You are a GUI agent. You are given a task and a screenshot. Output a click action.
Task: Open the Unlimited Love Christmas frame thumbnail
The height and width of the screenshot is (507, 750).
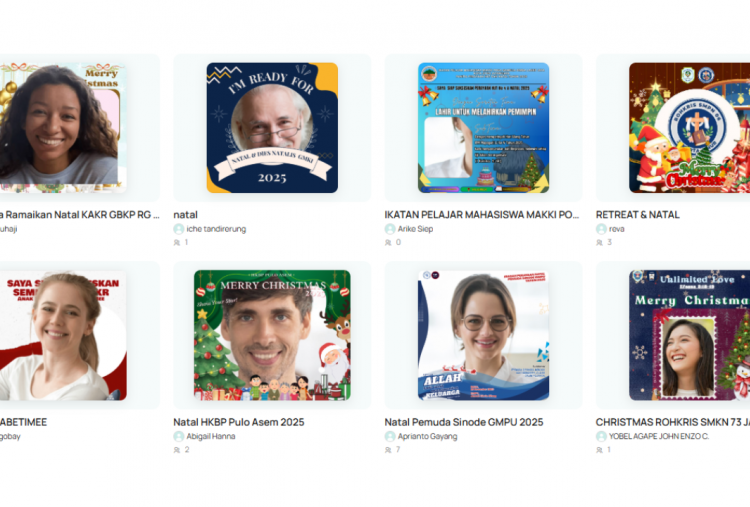point(689,335)
